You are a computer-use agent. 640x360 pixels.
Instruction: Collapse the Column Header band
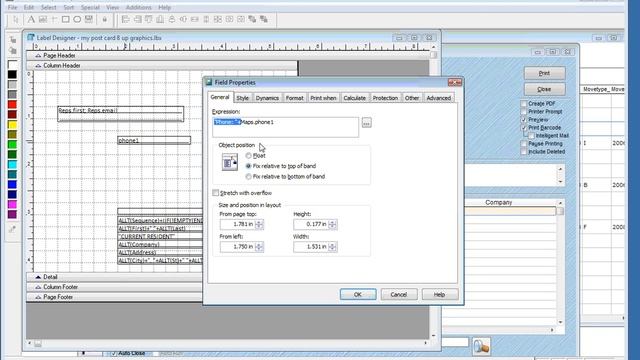point(38,65)
